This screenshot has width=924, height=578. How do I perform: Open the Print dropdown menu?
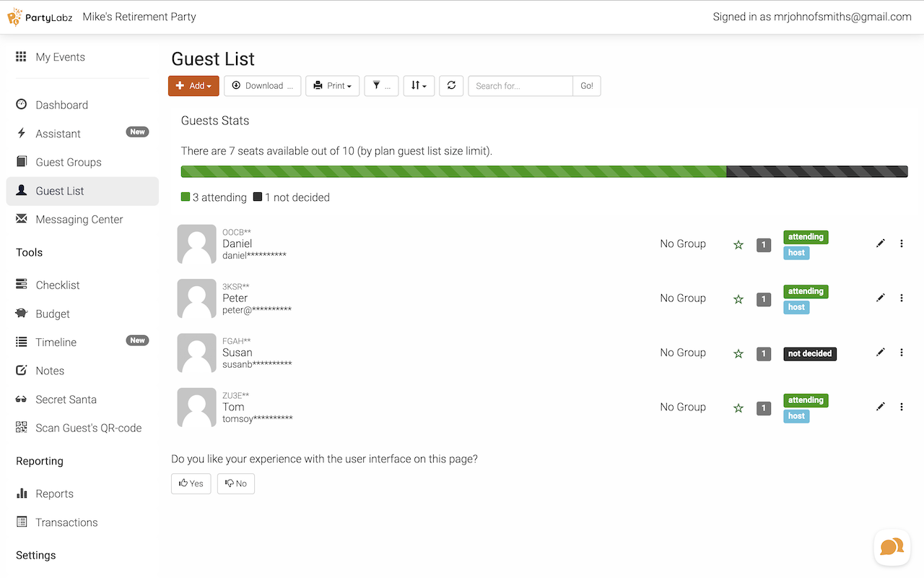point(332,85)
